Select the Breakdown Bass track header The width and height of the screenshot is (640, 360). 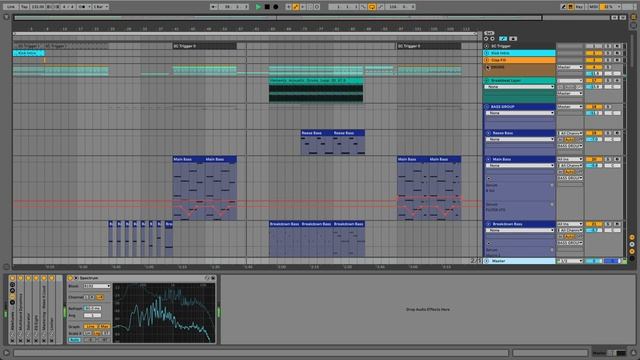519,224
